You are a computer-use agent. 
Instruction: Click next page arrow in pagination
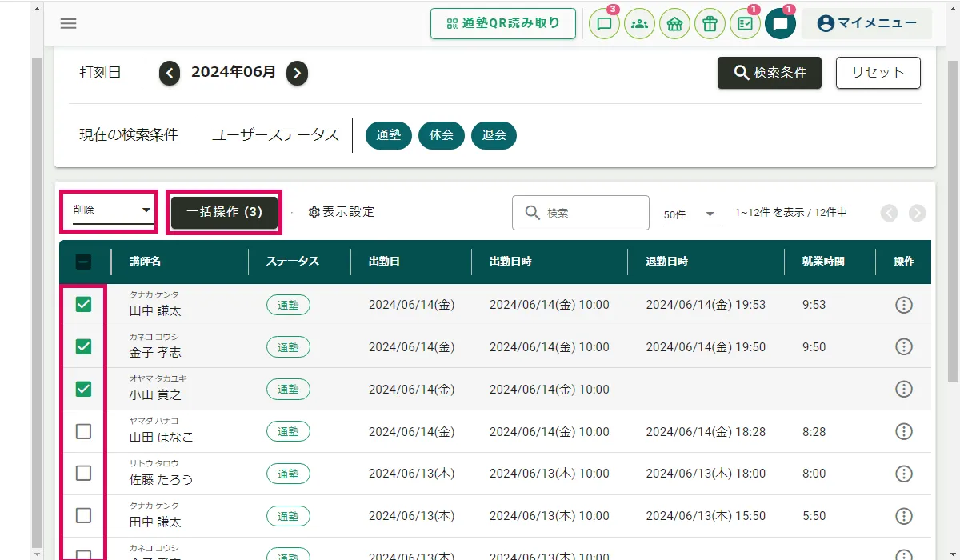[917, 213]
